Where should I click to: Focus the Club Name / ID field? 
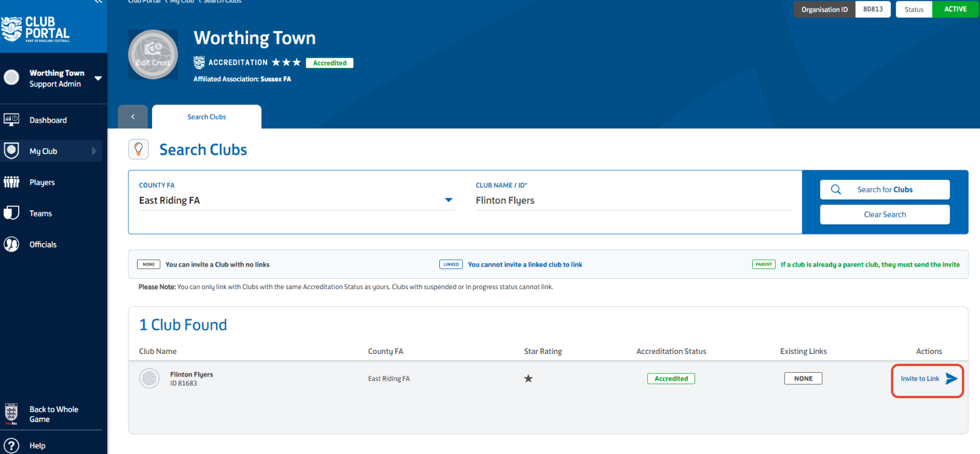click(633, 201)
